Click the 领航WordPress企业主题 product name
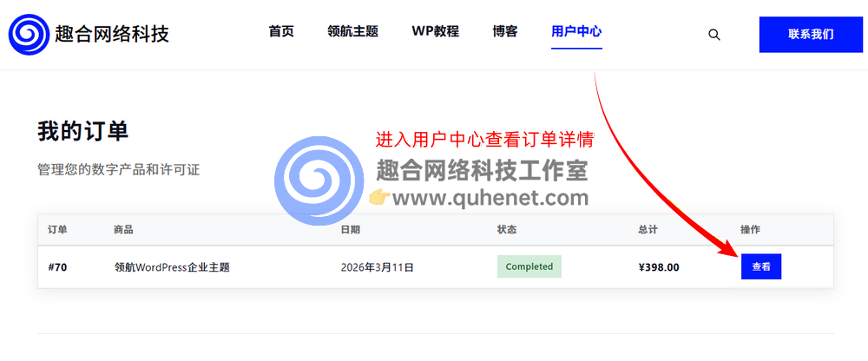Viewport: 868px width, 361px height. point(172,267)
